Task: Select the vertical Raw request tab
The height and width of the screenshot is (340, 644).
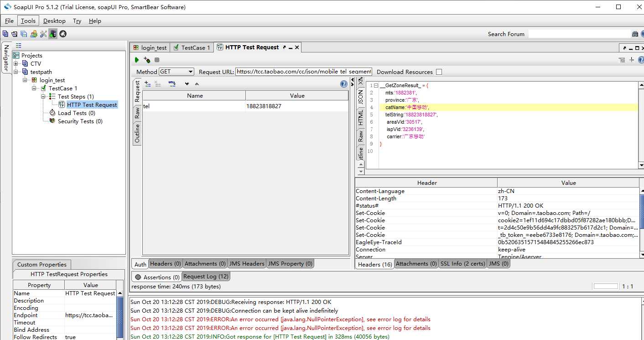Action: coord(137,113)
